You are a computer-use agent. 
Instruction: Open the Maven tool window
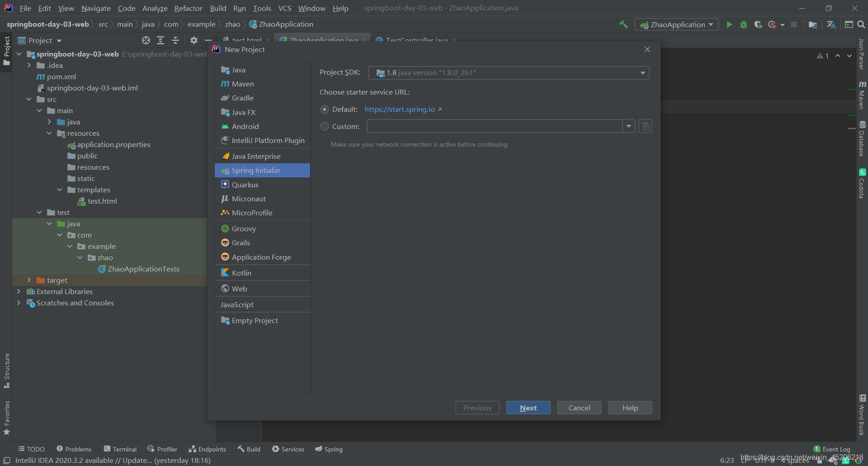pos(862,95)
